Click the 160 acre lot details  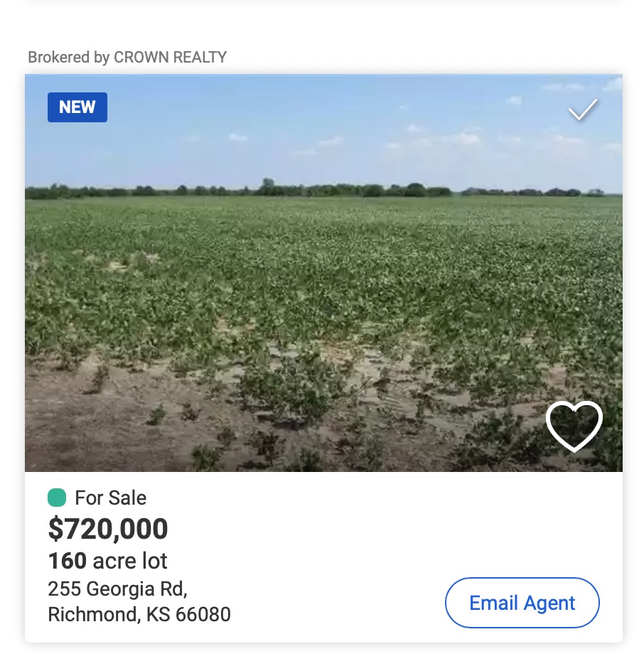(108, 561)
